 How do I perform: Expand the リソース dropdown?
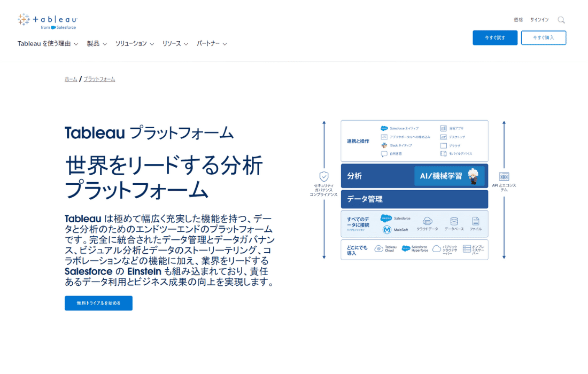(175, 44)
